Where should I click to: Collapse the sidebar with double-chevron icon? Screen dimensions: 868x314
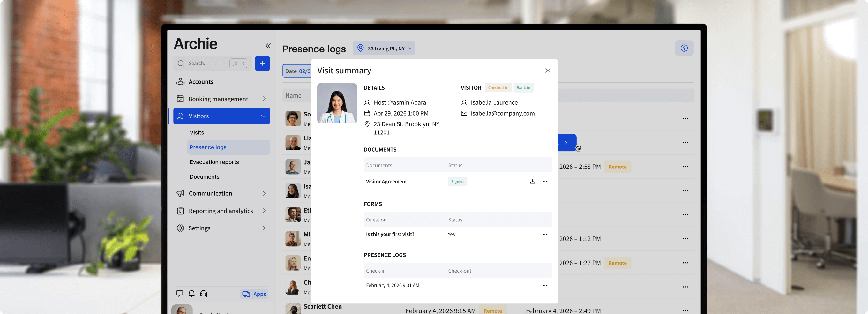[x=268, y=46]
